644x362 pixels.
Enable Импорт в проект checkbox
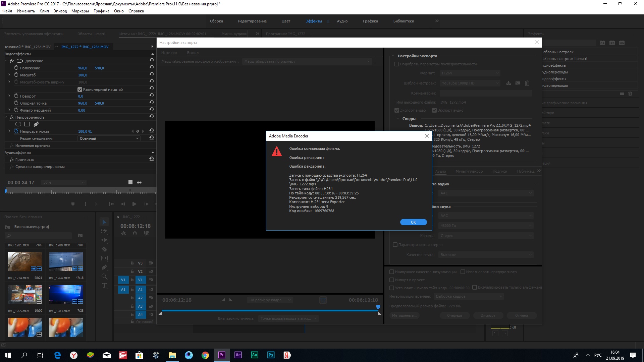click(x=392, y=280)
